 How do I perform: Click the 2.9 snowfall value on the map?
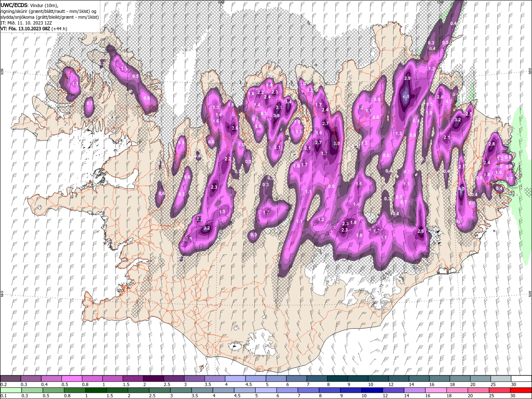click(x=407, y=78)
